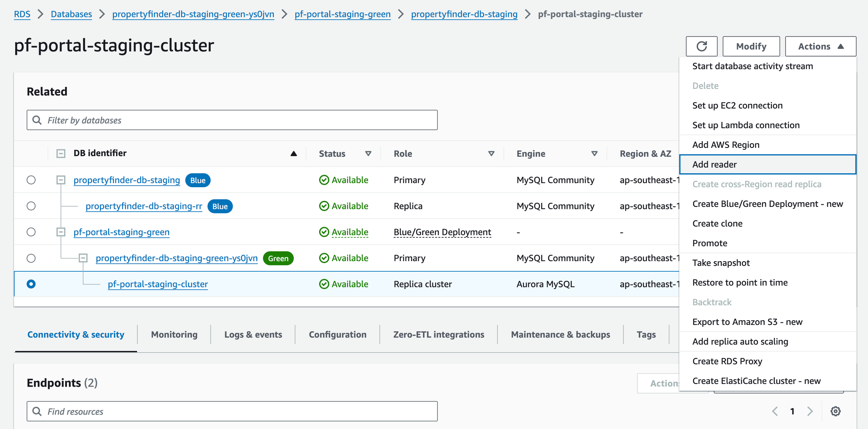Choose Add reader from Actions menu

coord(768,164)
